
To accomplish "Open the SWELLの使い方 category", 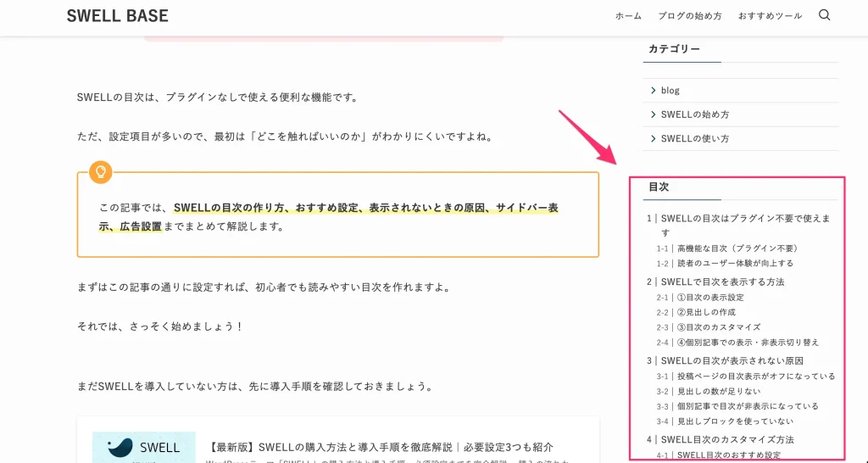I will click(695, 138).
